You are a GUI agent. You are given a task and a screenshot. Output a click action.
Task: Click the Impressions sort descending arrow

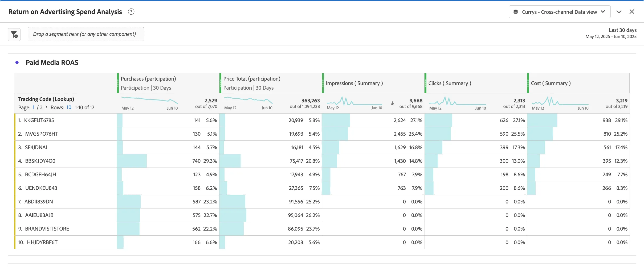[x=392, y=103]
